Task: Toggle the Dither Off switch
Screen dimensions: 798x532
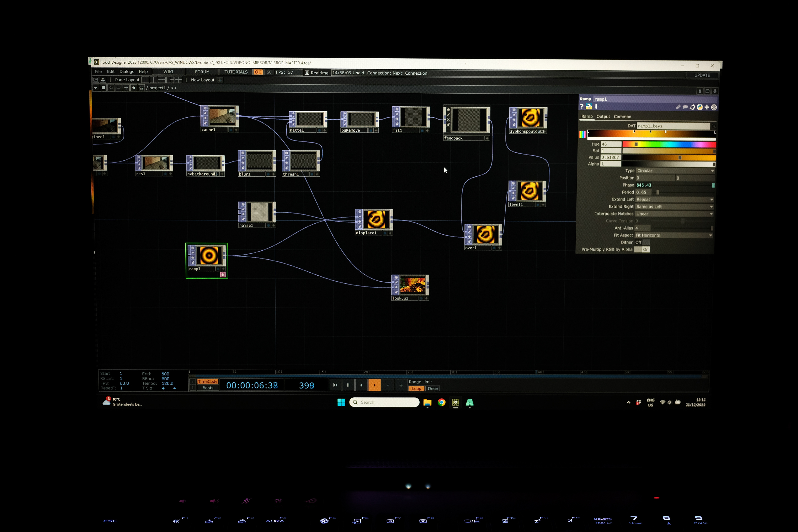Action: [x=642, y=242]
